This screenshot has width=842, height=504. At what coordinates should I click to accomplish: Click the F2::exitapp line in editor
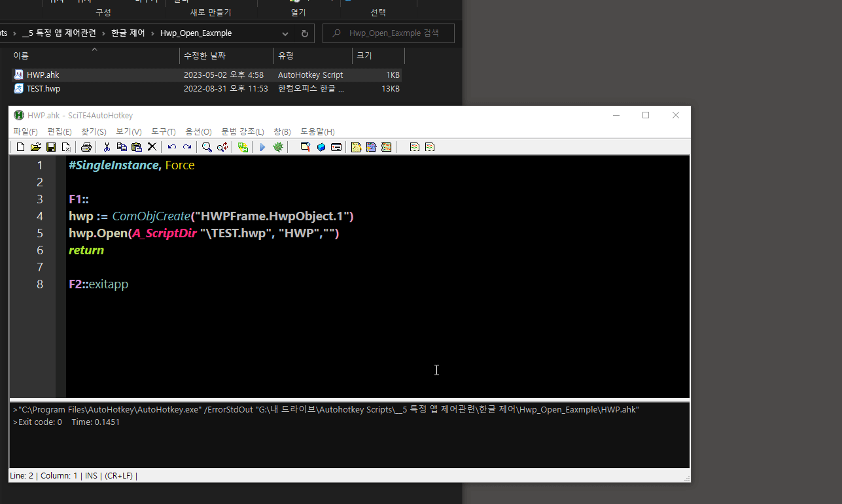pyautogui.click(x=98, y=284)
